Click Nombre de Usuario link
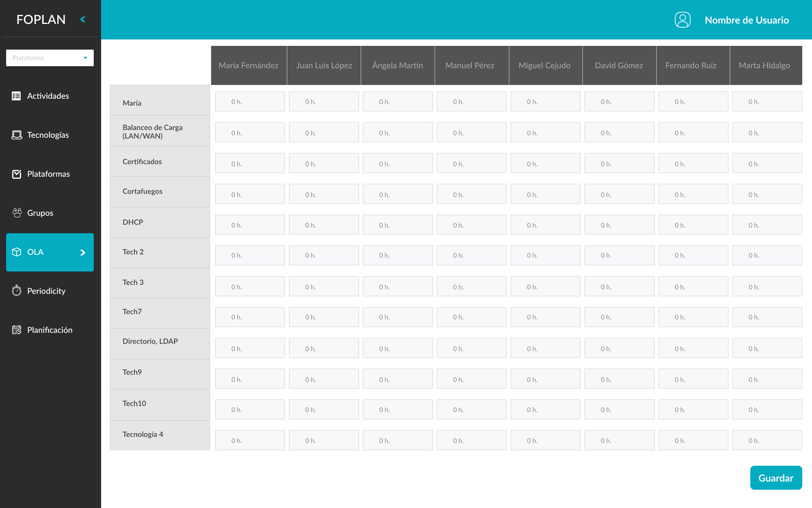Screen dimensions: 812x508 746,20
